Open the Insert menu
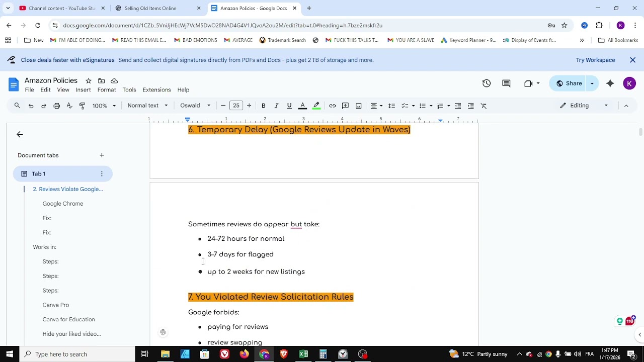Screen dimensions: 644x362 pyautogui.click(x=83, y=90)
